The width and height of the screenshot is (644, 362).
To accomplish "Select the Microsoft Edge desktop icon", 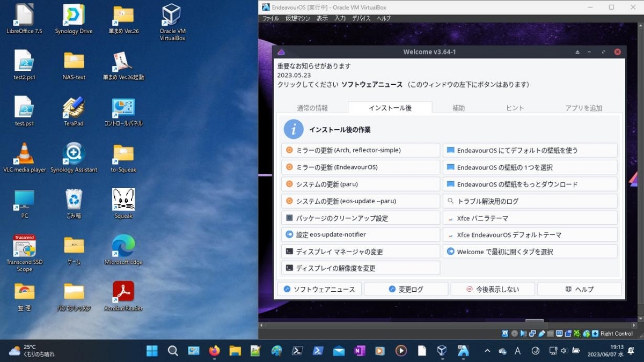I will tap(123, 250).
